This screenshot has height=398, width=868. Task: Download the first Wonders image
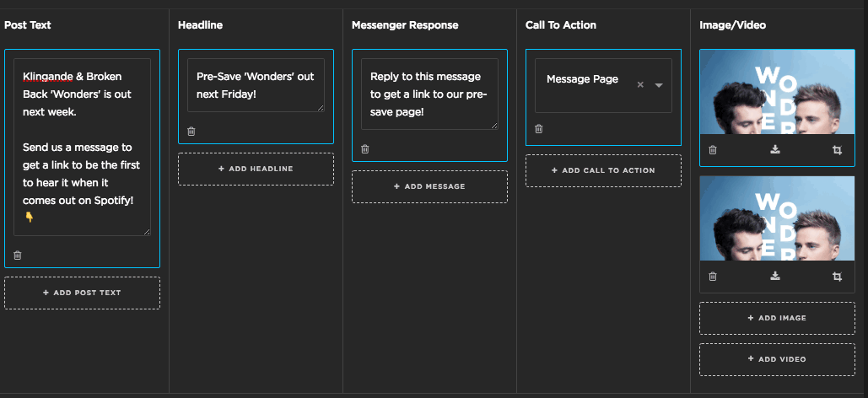775,149
